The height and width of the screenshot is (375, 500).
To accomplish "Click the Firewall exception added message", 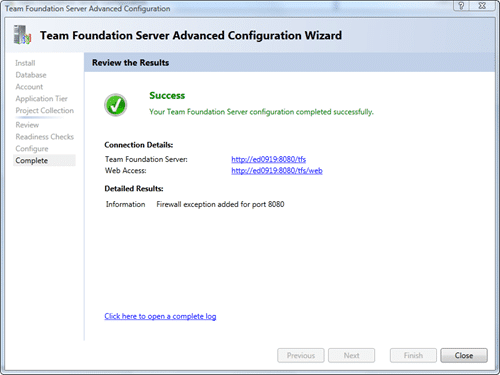I will tap(220, 204).
